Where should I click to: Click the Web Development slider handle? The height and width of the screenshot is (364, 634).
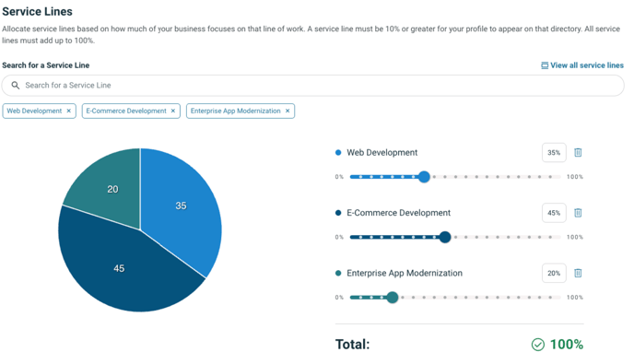pos(424,177)
